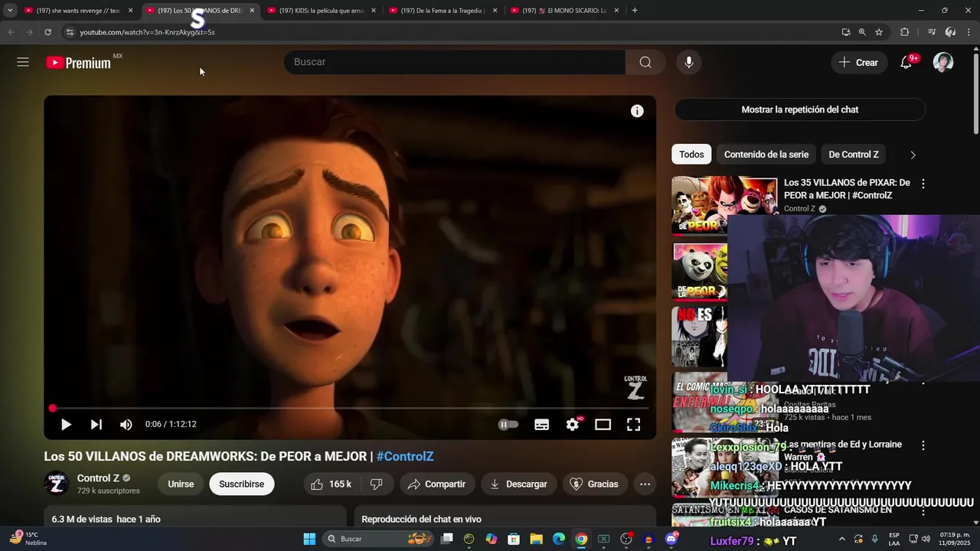Click the Unirse membership button
This screenshot has width=980, height=551.
[181, 484]
